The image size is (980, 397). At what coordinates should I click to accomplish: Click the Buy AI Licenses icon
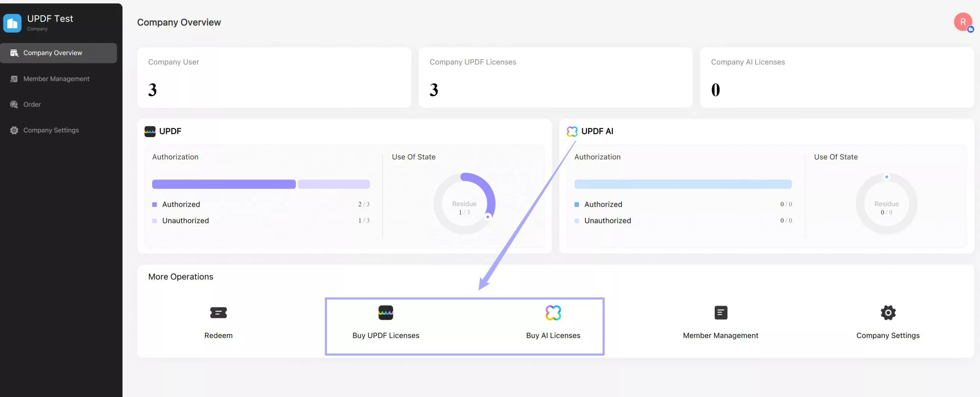(x=553, y=312)
